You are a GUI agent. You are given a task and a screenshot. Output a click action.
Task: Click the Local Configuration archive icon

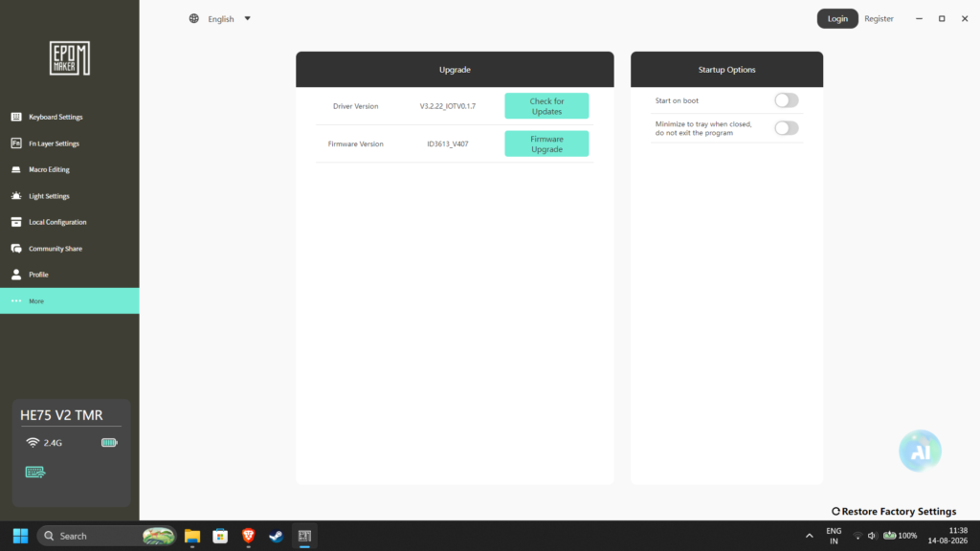pyautogui.click(x=16, y=222)
